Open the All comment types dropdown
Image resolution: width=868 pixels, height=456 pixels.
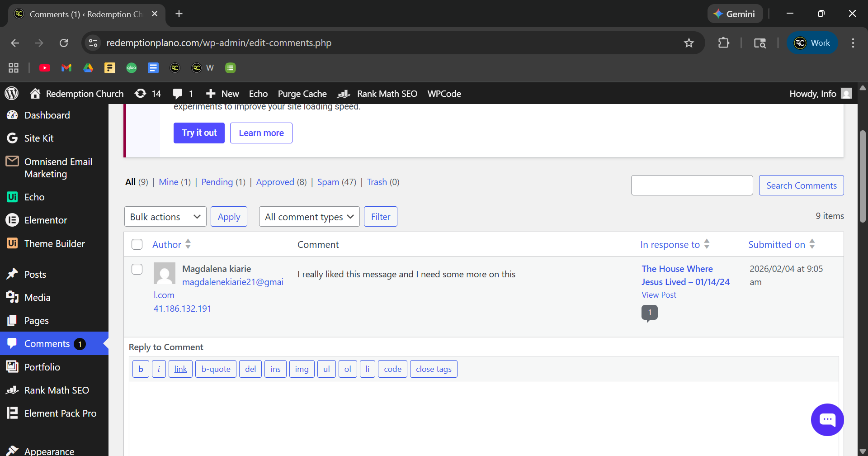tap(309, 217)
